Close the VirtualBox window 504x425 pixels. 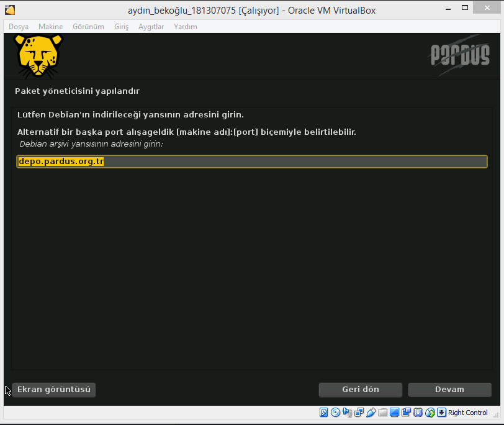click(487, 8)
